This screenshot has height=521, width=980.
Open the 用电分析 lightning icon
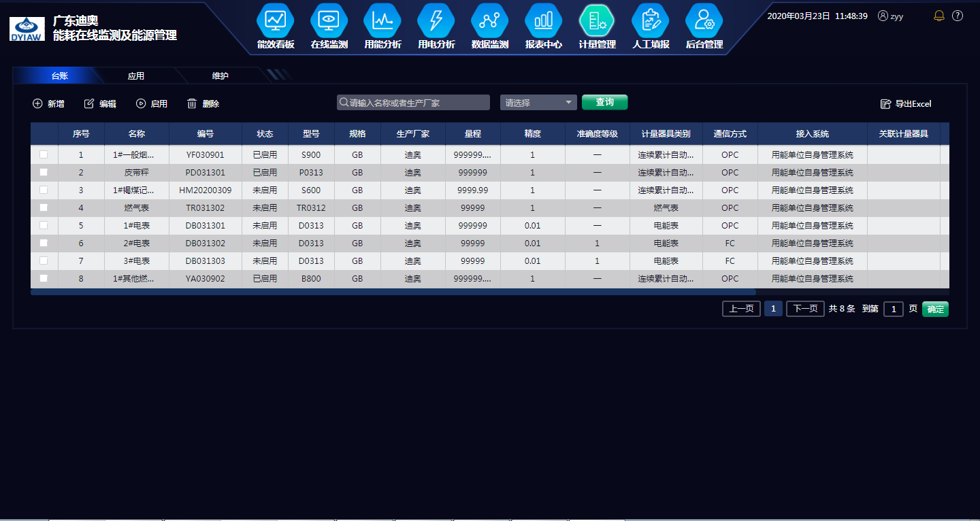tap(436, 21)
